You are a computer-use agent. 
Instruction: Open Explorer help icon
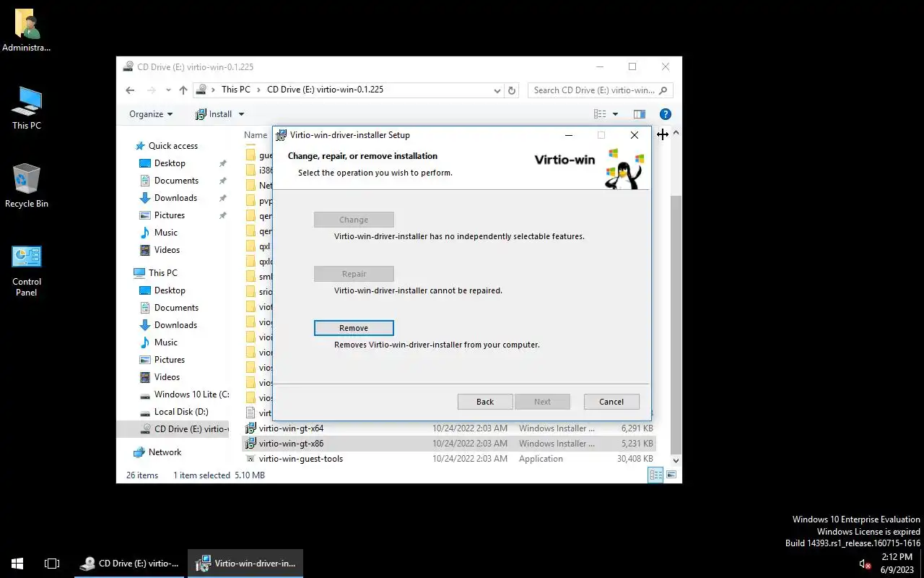[x=666, y=114]
